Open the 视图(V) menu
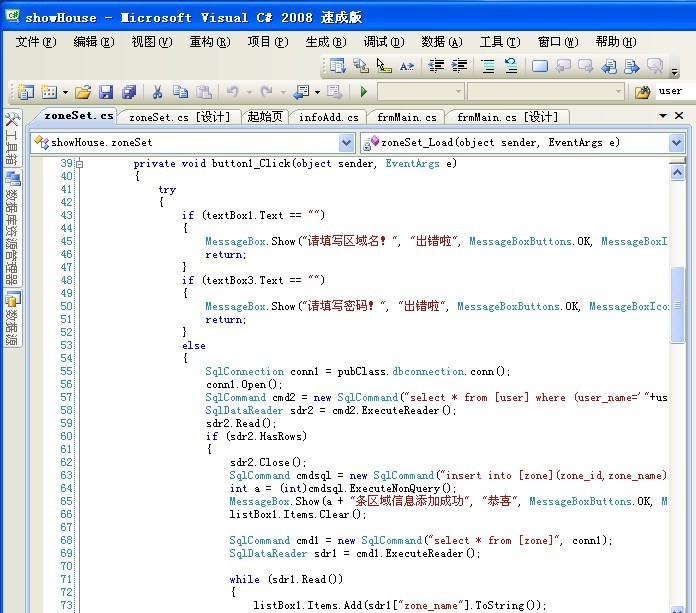 (x=152, y=42)
